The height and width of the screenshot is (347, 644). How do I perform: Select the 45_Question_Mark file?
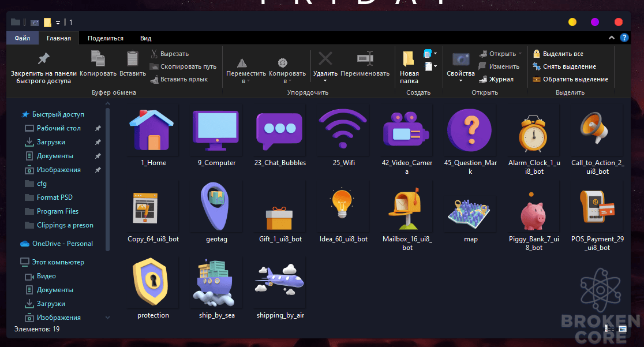coord(470,141)
